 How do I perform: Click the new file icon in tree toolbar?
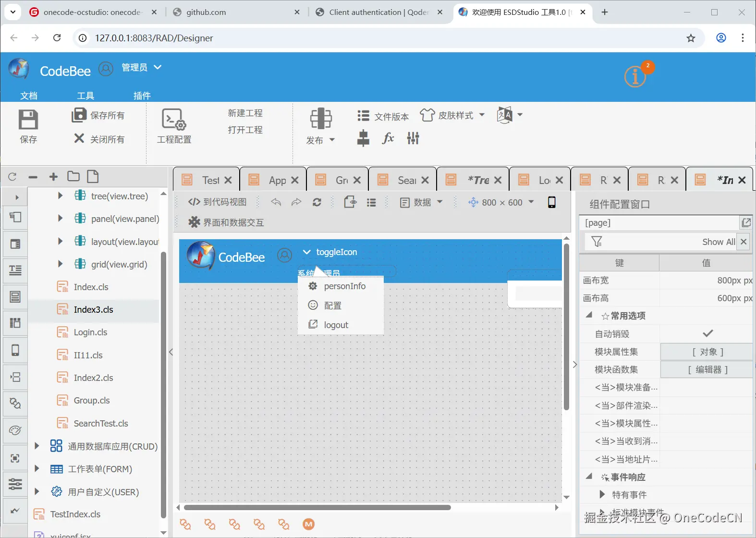pos(93,176)
